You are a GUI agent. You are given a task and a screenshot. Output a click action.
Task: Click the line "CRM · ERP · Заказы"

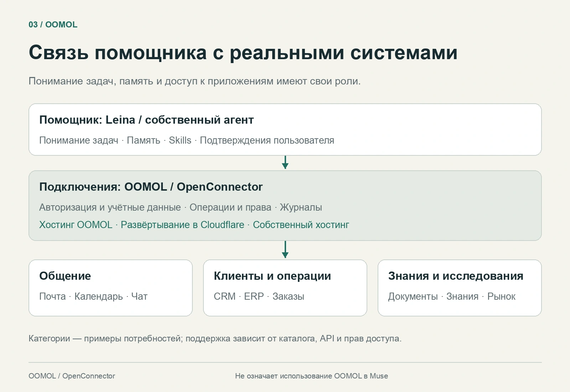click(x=259, y=296)
